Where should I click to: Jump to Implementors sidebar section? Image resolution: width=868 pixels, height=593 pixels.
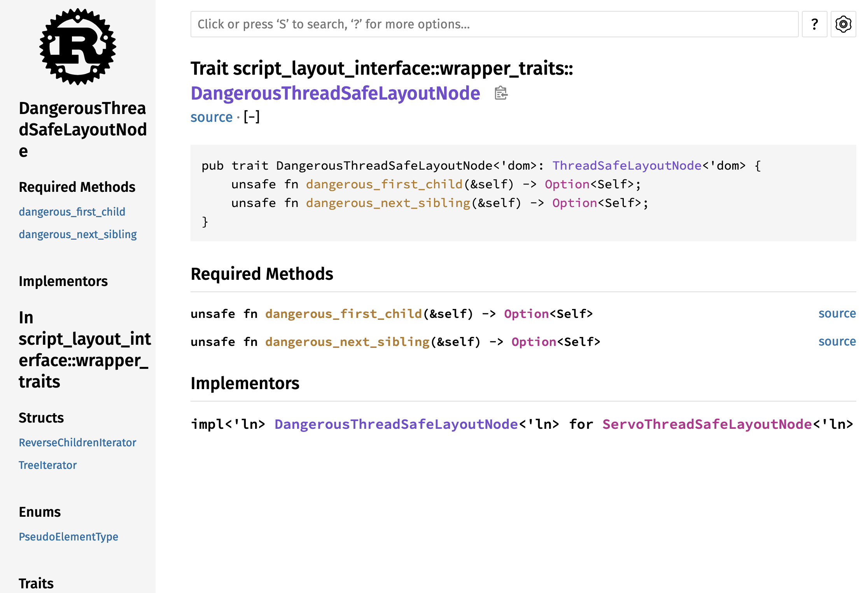63,281
